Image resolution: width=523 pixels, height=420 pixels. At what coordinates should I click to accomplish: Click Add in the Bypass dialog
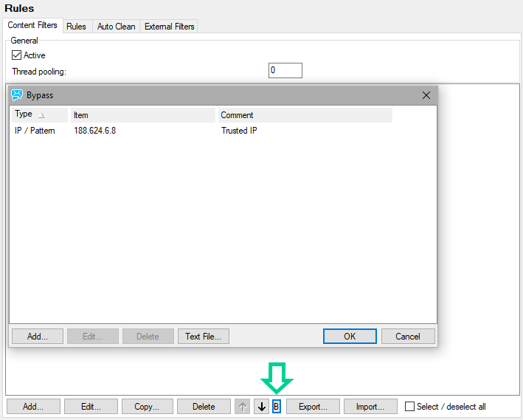pos(38,336)
